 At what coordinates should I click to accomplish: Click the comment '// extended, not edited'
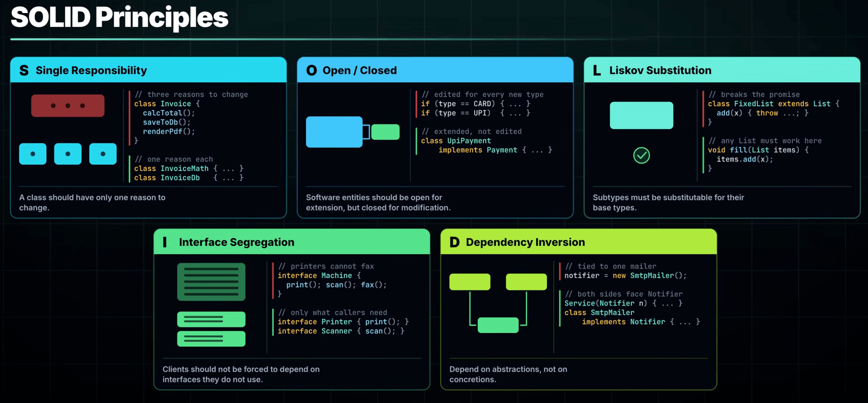tap(471, 132)
